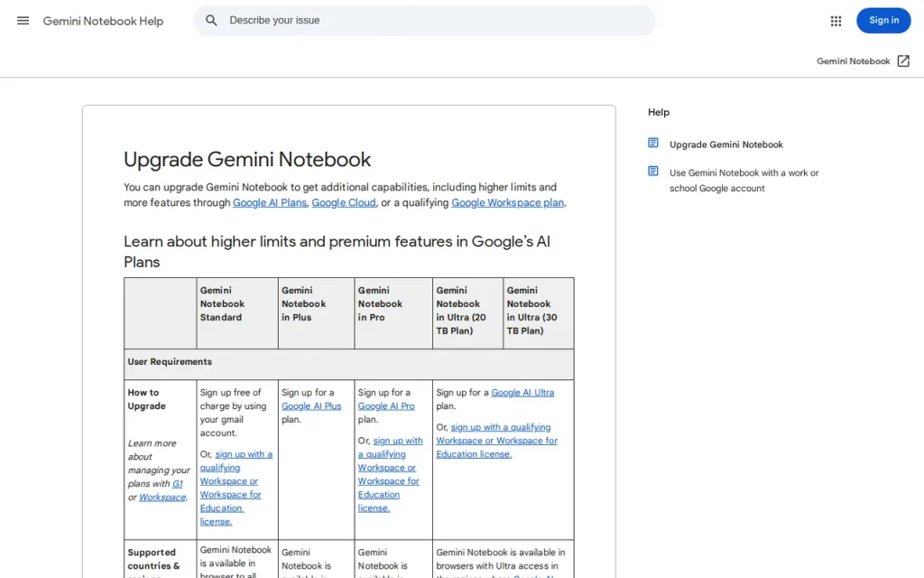This screenshot has width=924, height=578.
Task: Click the Gemini Notebook in Plus column header
Action: (316, 313)
